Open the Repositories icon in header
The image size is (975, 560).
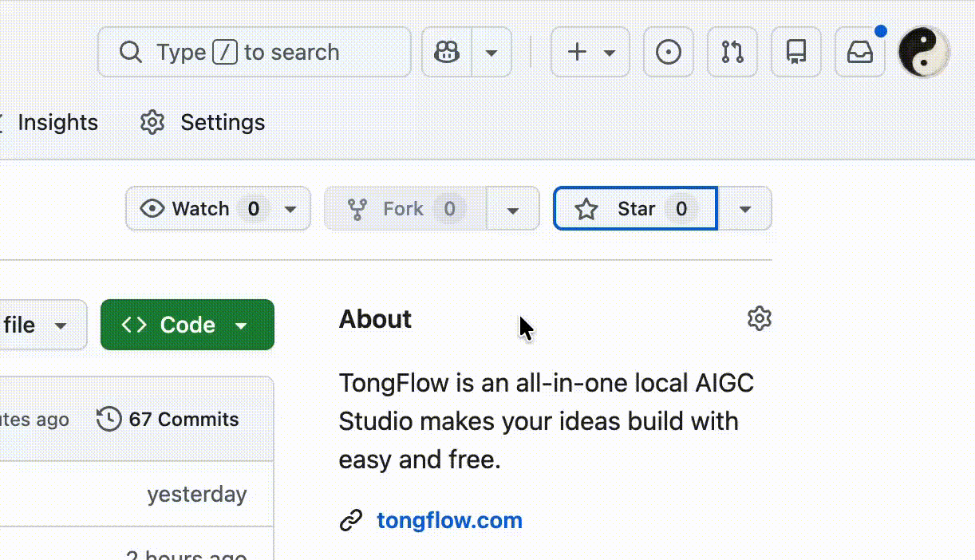[x=796, y=53]
